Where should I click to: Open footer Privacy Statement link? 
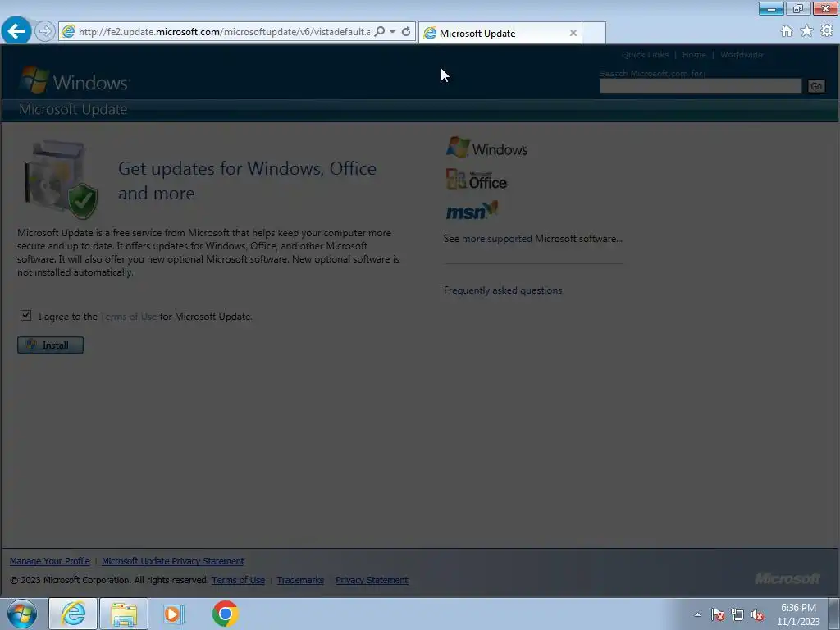(372, 580)
